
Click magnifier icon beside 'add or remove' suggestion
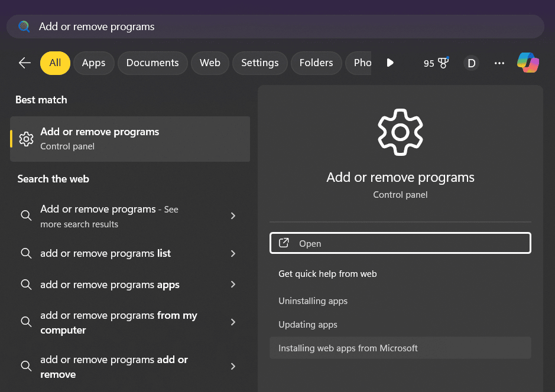(26, 366)
